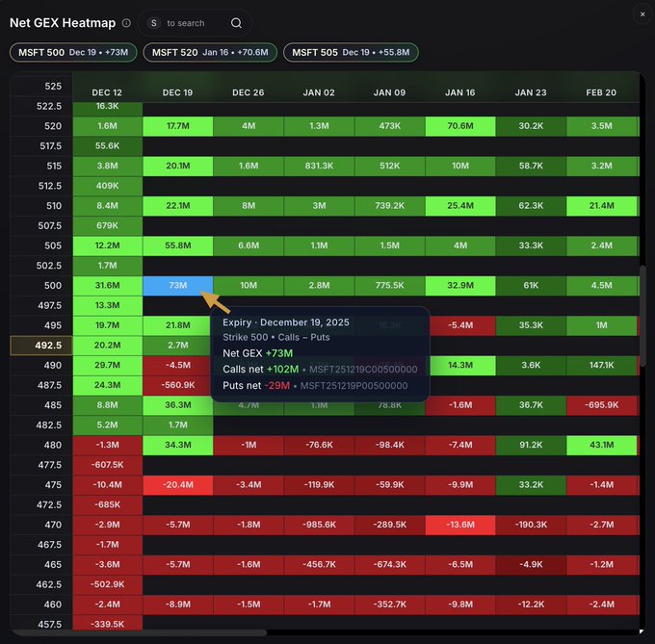The height and width of the screenshot is (644, 655).
Task: Click the 16.3K cell in DEC 12
Action: 107,108
